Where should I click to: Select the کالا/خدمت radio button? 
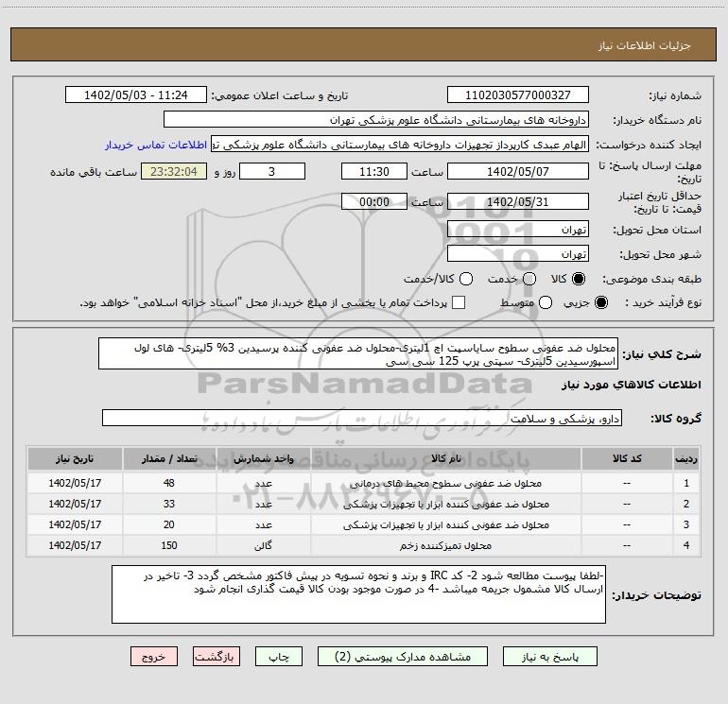pyautogui.click(x=466, y=279)
